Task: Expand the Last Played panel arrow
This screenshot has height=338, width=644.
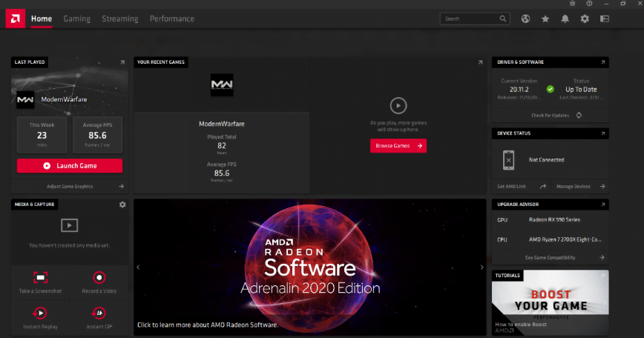Action: (x=122, y=62)
